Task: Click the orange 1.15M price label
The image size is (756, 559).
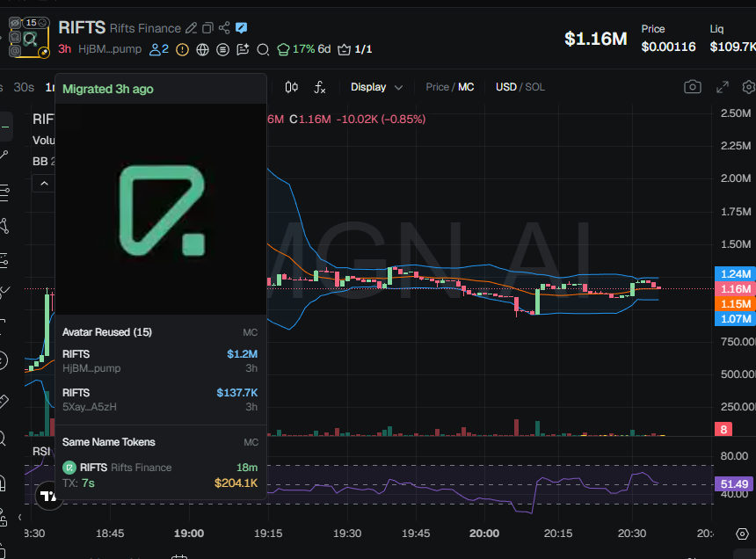Action: tap(735, 304)
